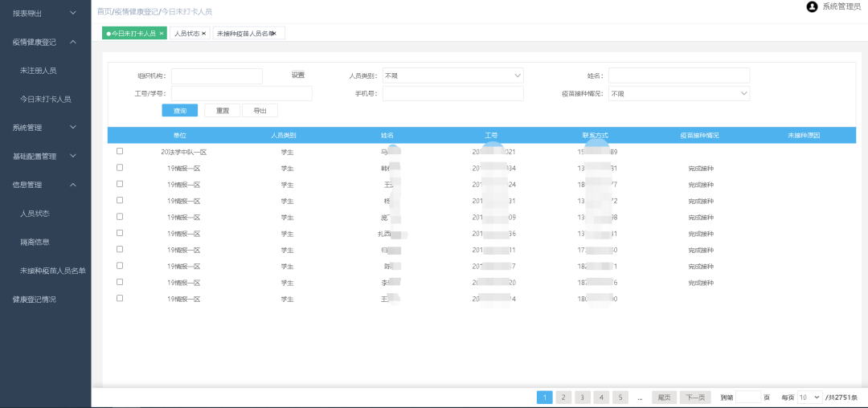The image size is (868, 408).
Task: Click the 单位 column header
Action: [x=179, y=135]
